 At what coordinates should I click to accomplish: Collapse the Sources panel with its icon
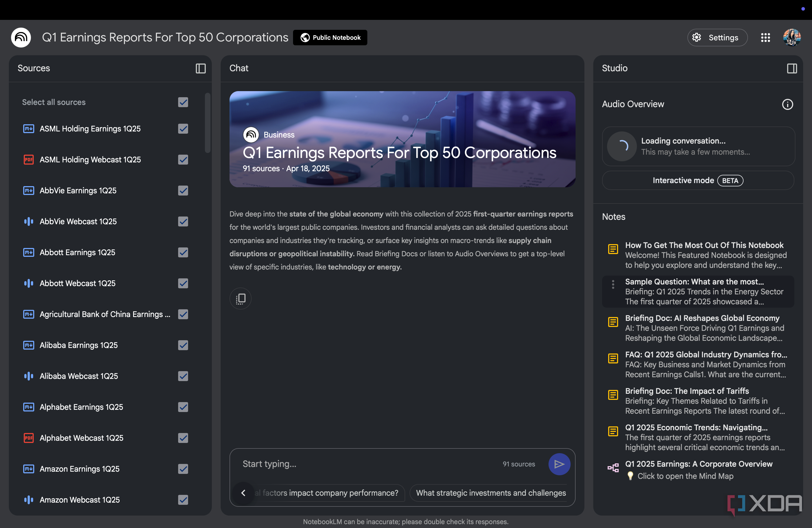pyautogui.click(x=201, y=68)
